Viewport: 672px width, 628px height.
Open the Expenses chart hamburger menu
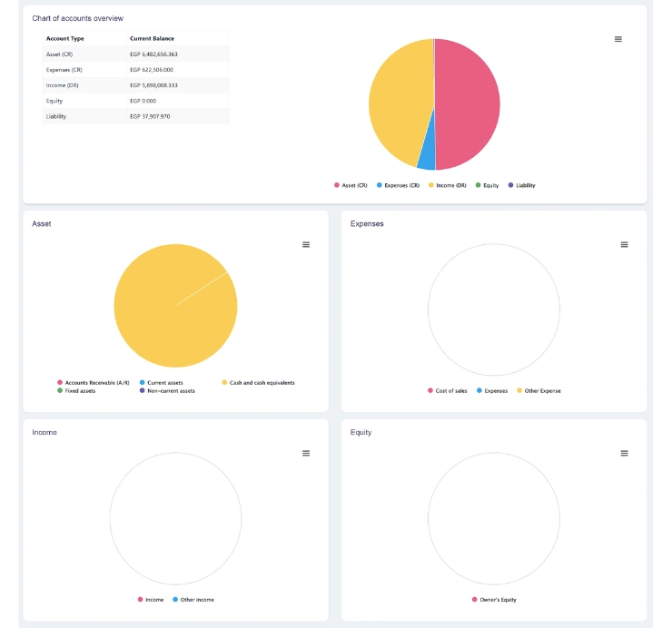click(x=624, y=244)
